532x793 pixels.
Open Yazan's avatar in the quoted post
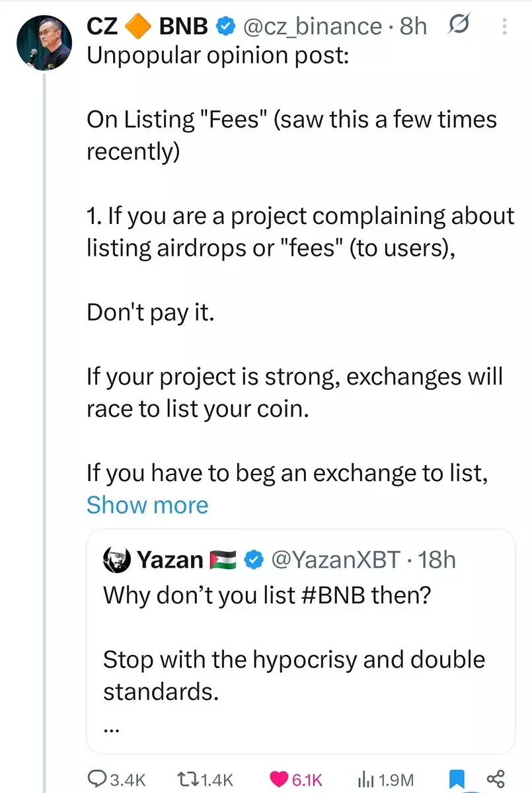click(x=118, y=560)
